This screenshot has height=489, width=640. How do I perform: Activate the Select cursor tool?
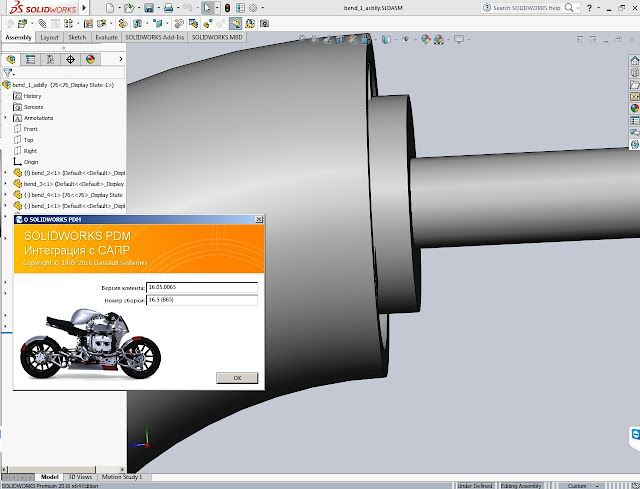tap(208, 8)
